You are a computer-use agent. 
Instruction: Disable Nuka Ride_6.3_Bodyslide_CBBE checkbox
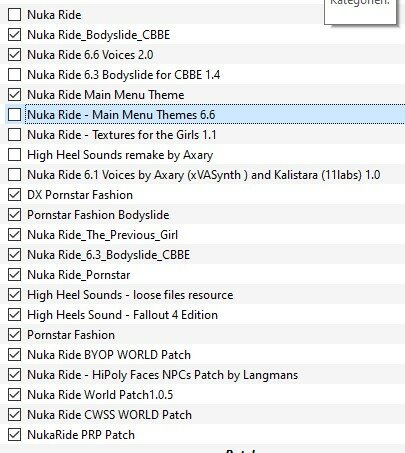click(x=14, y=255)
